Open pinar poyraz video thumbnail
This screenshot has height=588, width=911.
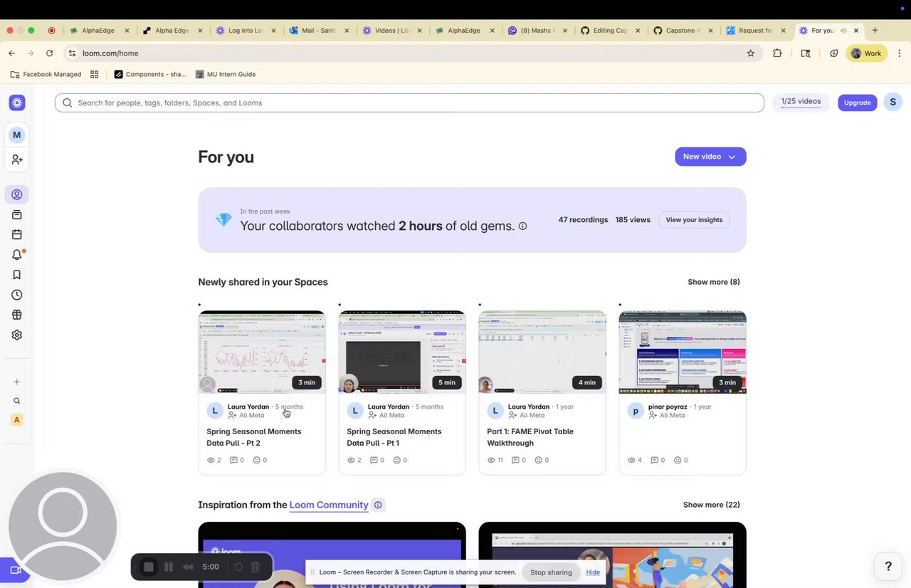coord(683,352)
